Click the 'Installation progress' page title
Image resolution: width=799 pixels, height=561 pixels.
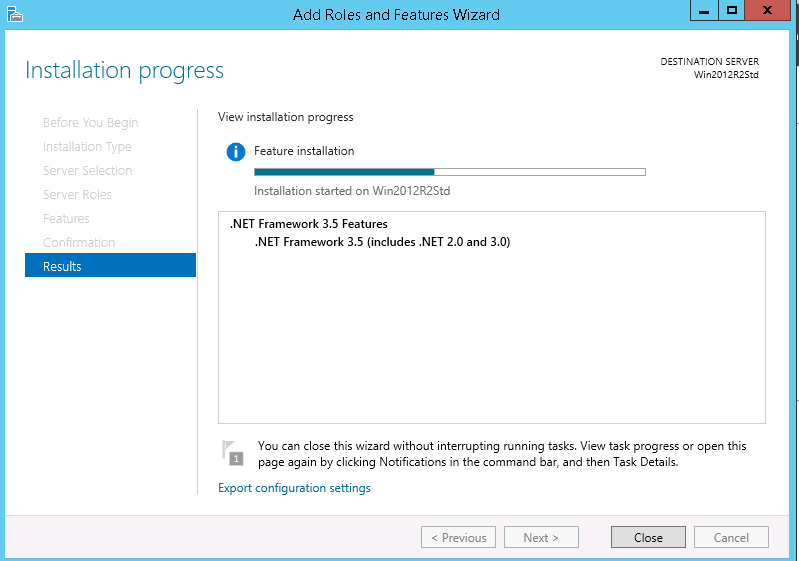(124, 70)
